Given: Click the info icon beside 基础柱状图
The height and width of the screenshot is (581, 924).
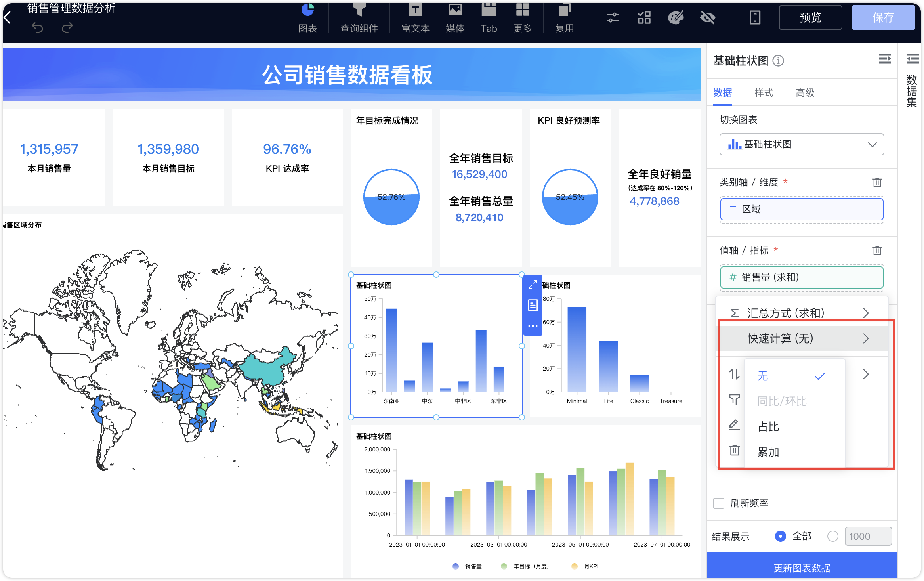Looking at the screenshot, I should (778, 61).
